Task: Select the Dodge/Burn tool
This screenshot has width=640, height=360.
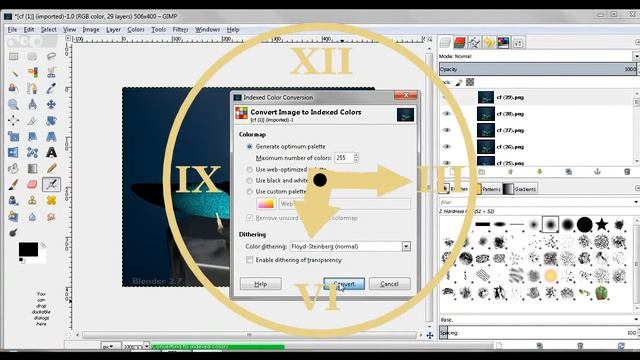Action: [13, 233]
